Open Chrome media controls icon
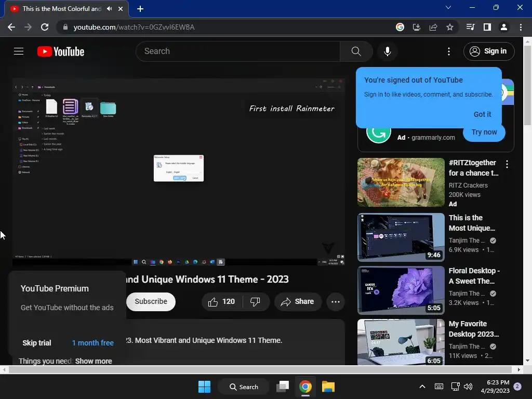The width and height of the screenshot is (532, 399). (470, 27)
